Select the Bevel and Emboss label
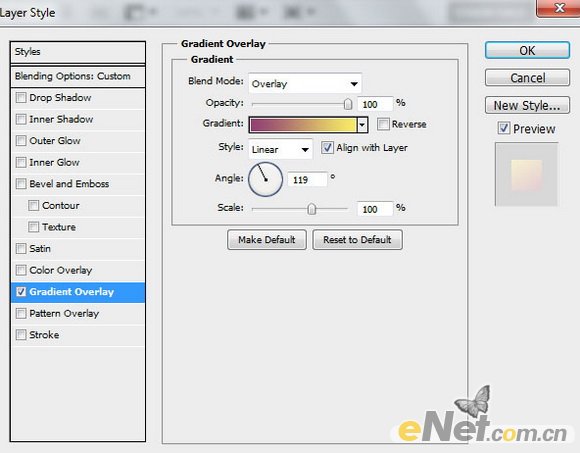The image size is (580, 453). (x=69, y=183)
